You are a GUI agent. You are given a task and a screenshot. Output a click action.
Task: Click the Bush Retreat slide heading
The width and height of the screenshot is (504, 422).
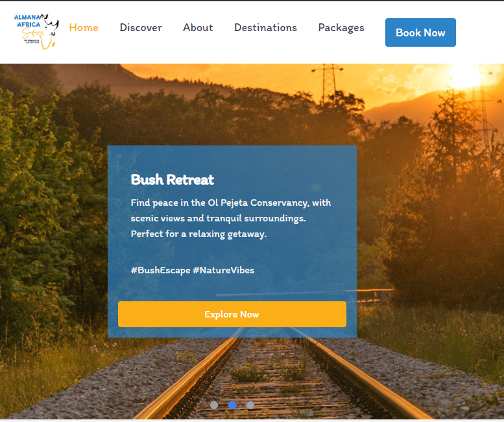(x=173, y=180)
